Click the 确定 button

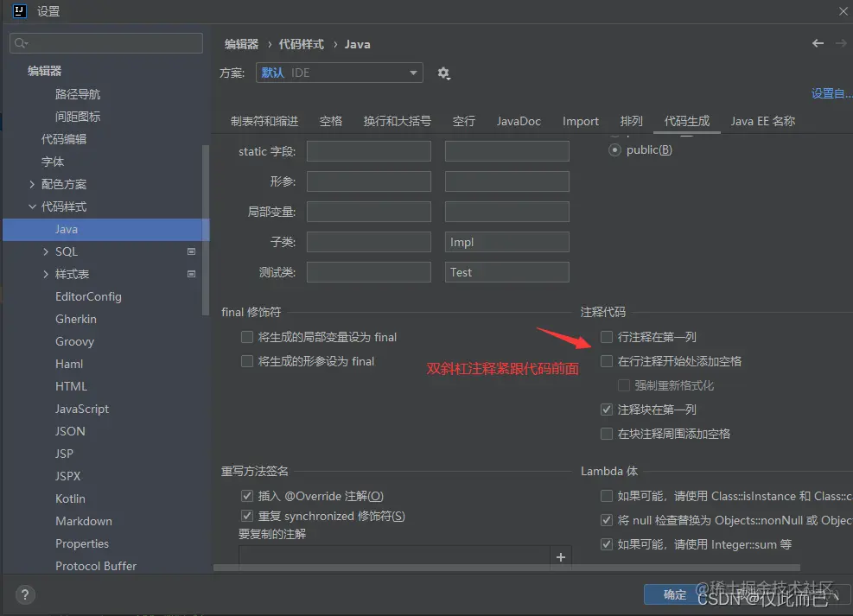coord(675,594)
